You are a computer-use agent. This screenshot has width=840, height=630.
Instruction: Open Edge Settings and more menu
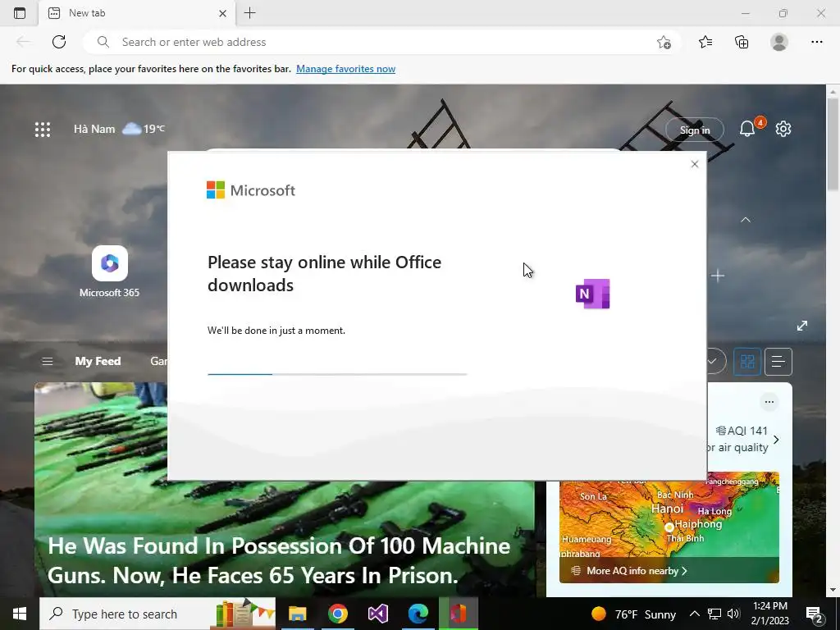pyautogui.click(x=816, y=42)
